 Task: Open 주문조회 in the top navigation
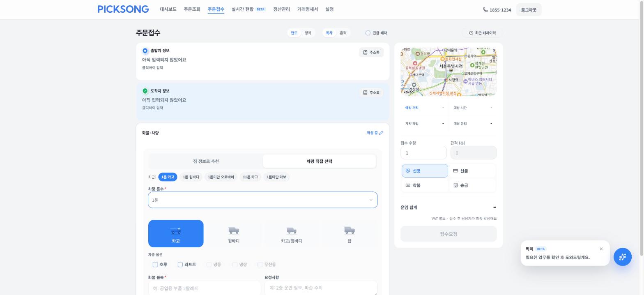coord(192,9)
